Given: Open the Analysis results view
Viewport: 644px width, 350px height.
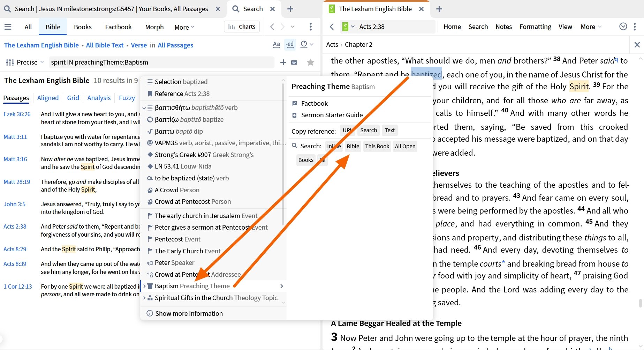Looking at the screenshot, I should (99, 98).
